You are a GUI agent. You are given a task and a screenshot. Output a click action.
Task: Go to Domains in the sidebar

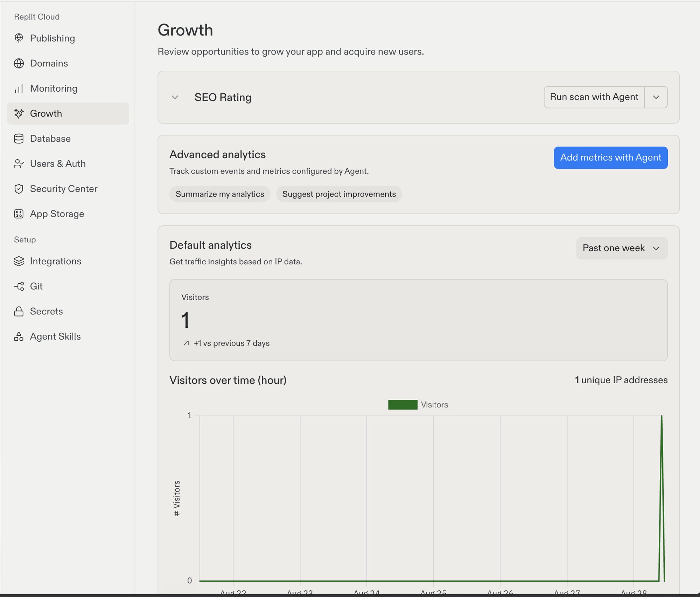pyautogui.click(x=68, y=63)
